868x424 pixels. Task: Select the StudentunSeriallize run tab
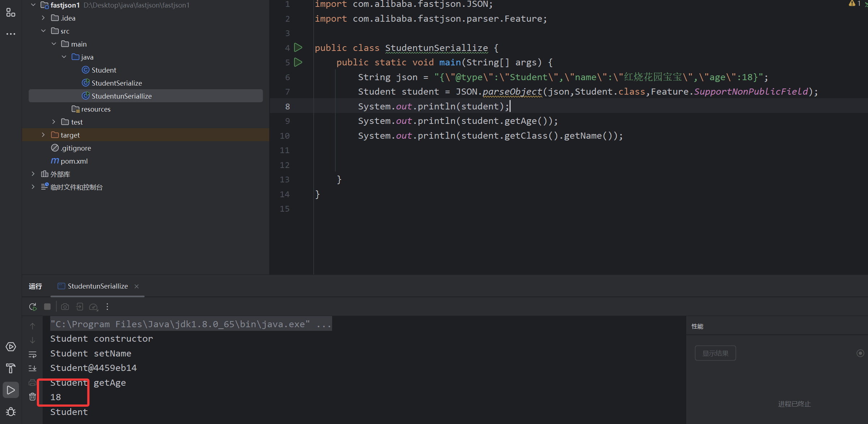(x=98, y=286)
